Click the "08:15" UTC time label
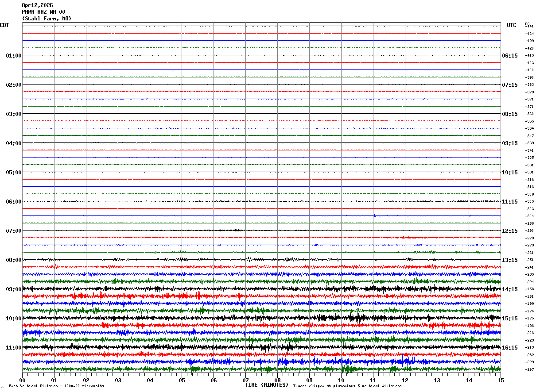 [x=510, y=114]
